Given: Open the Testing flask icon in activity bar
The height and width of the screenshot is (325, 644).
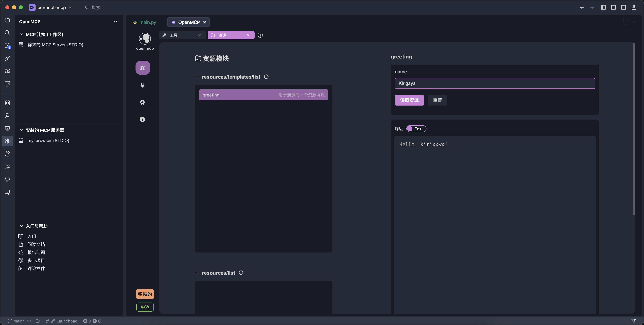Looking at the screenshot, I should [7, 115].
